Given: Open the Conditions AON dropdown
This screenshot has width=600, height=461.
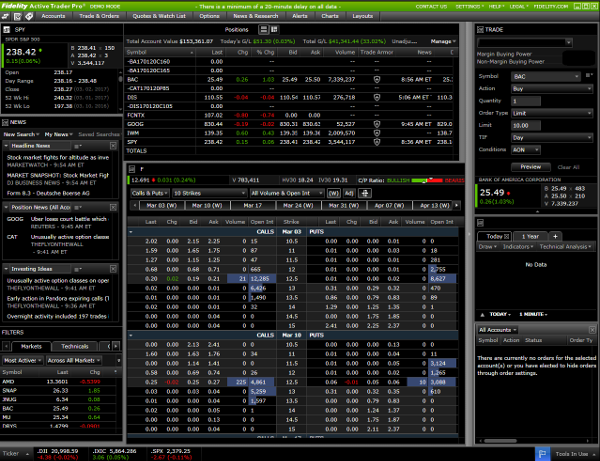Looking at the screenshot, I should coord(526,150).
